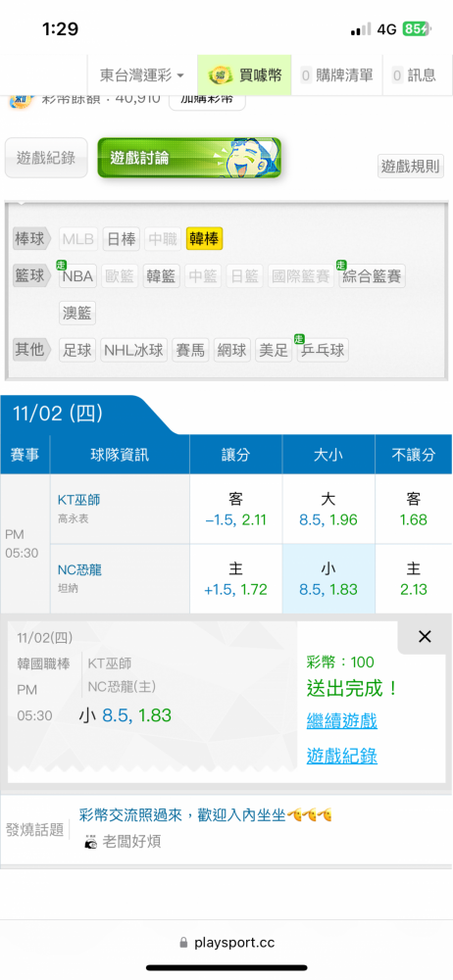Pick KT巫師 away spread -1.5, 2.11
This screenshot has width=453, height=980.
pos(236,510)
